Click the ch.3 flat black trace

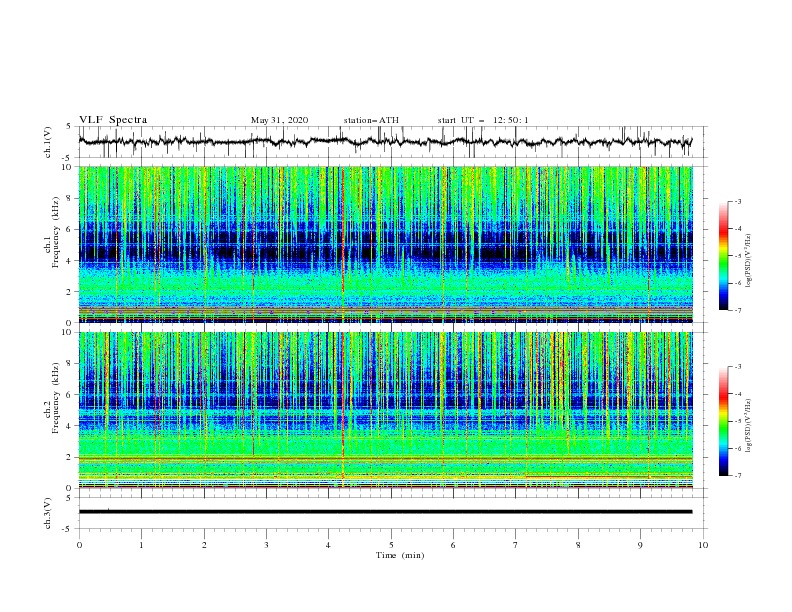[386, 512]
